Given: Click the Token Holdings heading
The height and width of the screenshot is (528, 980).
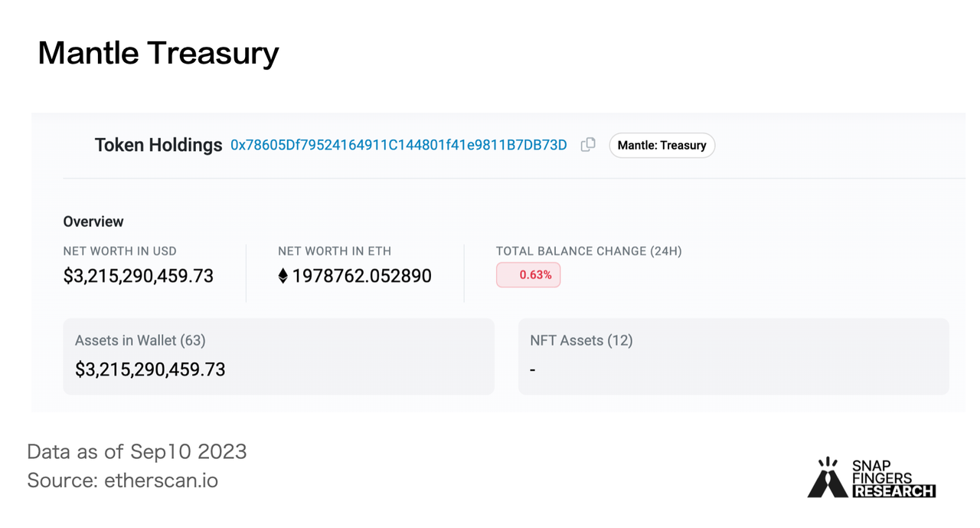Looking at the screenshot, I should 158,145.
